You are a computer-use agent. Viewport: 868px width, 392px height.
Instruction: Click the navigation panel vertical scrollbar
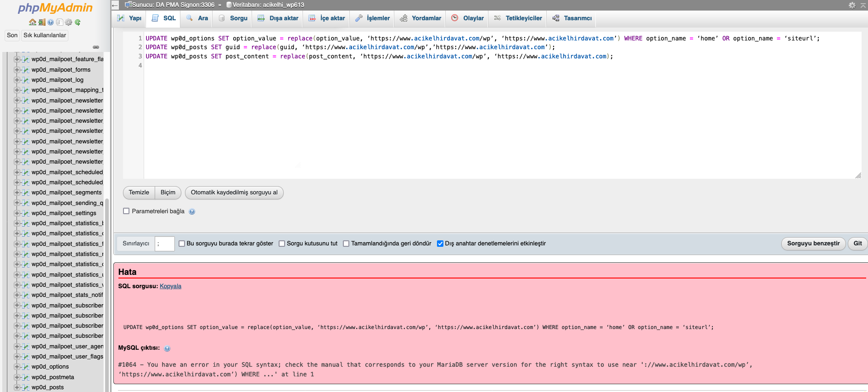point(107,294)
